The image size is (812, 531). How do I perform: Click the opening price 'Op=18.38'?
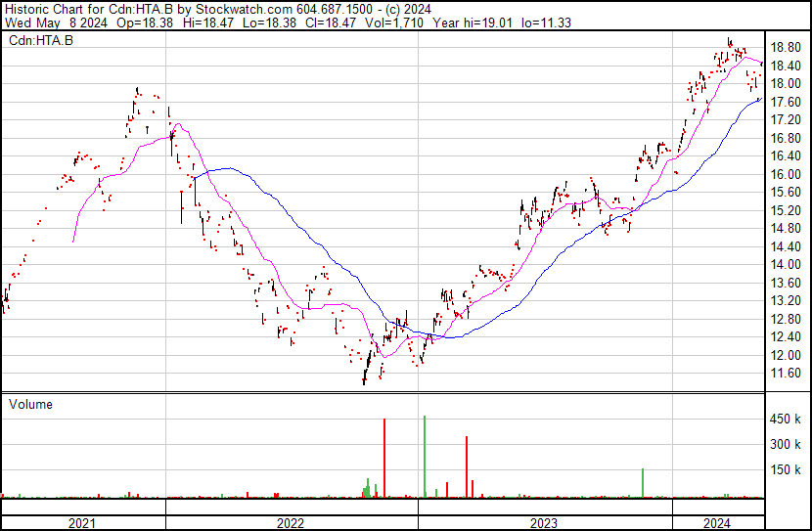tap(145, 22)
